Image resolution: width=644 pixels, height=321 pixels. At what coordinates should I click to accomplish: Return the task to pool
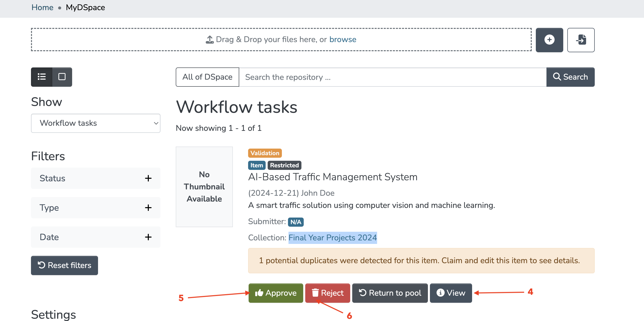click(390, 293)
